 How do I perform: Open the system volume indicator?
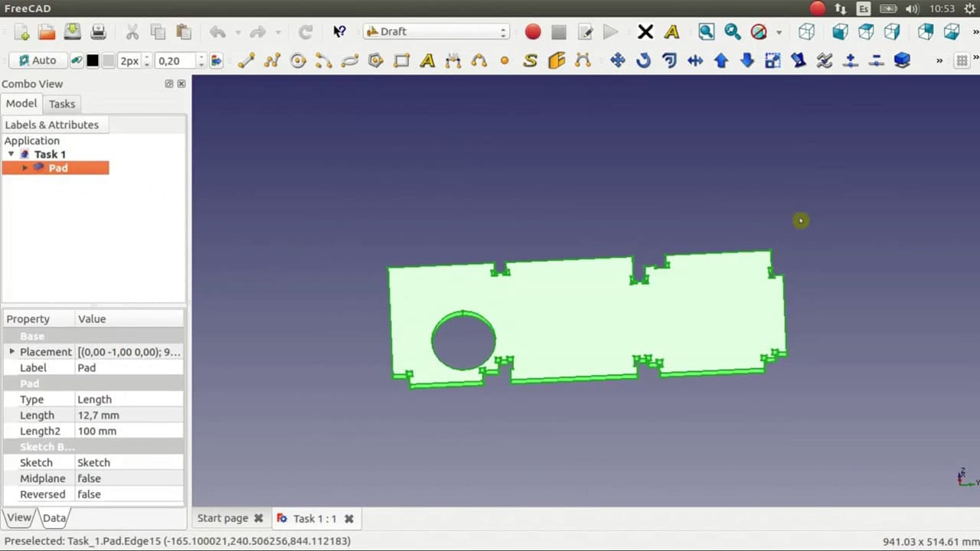[912, 8]
